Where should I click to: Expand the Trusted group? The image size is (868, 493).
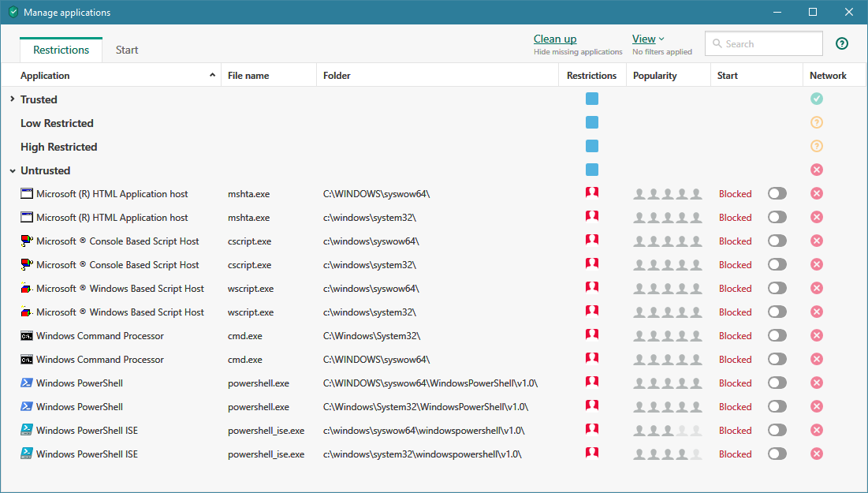tap(12, 99)
